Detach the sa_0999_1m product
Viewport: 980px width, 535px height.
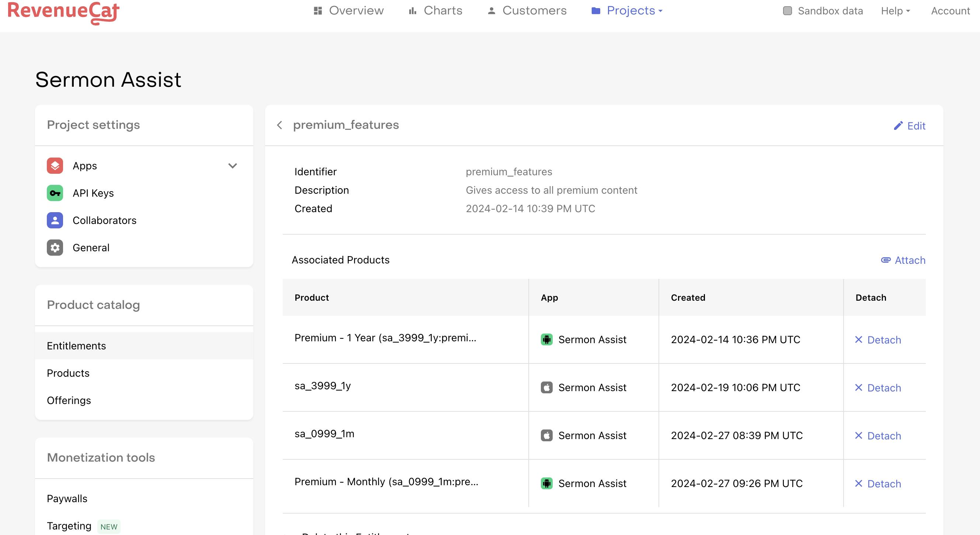[878, 436]
